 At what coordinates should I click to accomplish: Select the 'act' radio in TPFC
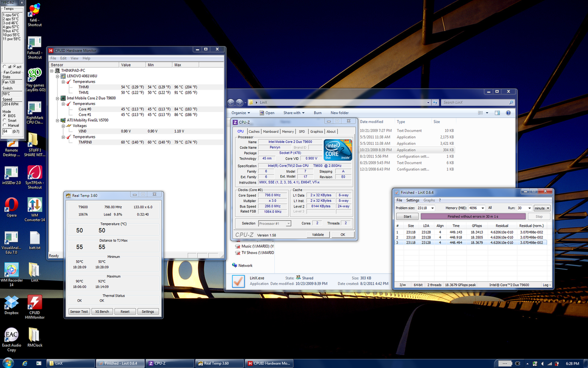click(x=15, y=67)
